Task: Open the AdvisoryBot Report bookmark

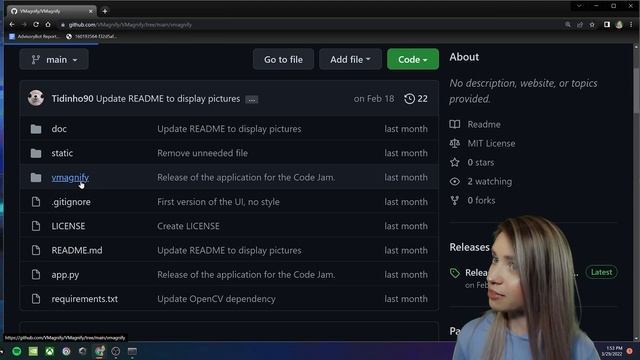Action: (34, 36)
